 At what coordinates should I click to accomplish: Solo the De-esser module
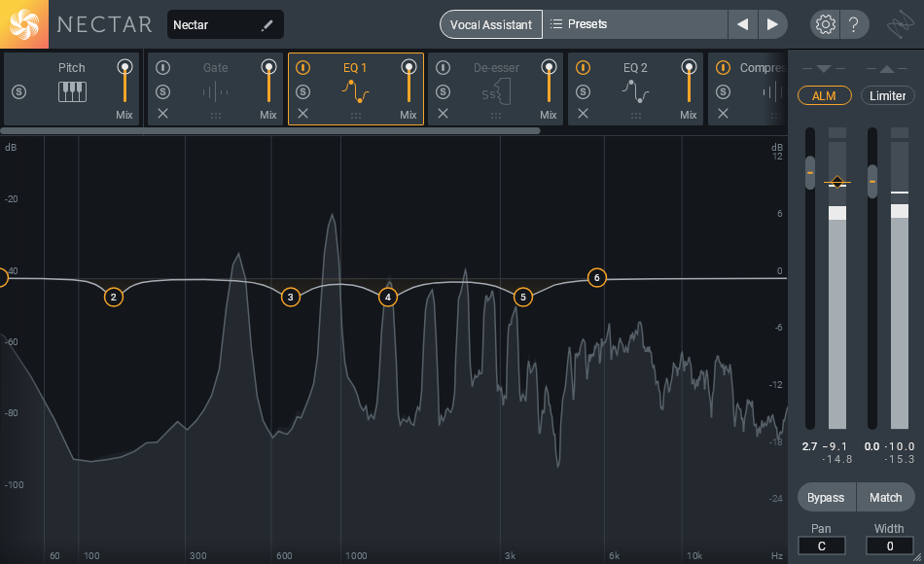(444, 92)
